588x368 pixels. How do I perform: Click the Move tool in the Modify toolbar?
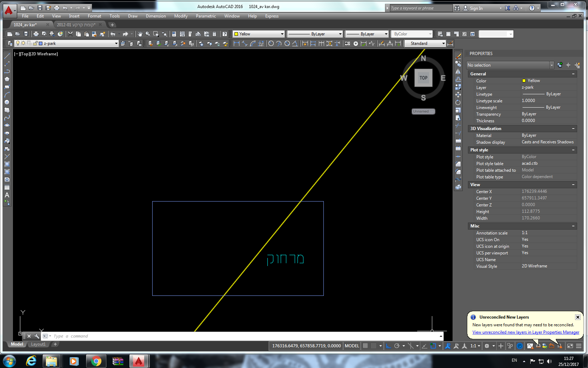(458, 95)
